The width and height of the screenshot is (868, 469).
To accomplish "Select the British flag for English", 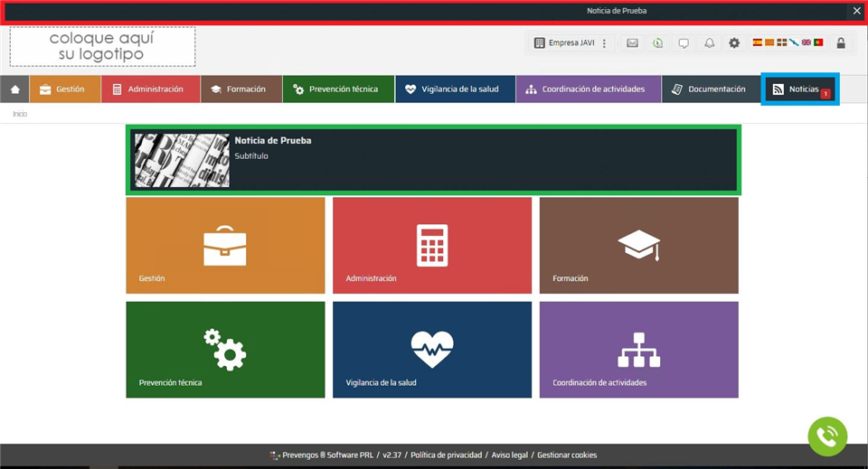I will coord(806,42).
